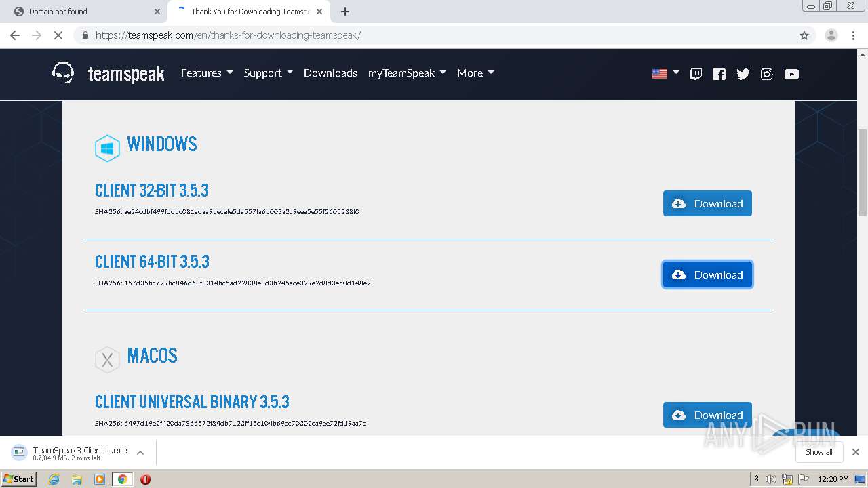868x488 pixels.
Task: Click the TeamSpeak wordmark logo text
Action: pos(126,74)
